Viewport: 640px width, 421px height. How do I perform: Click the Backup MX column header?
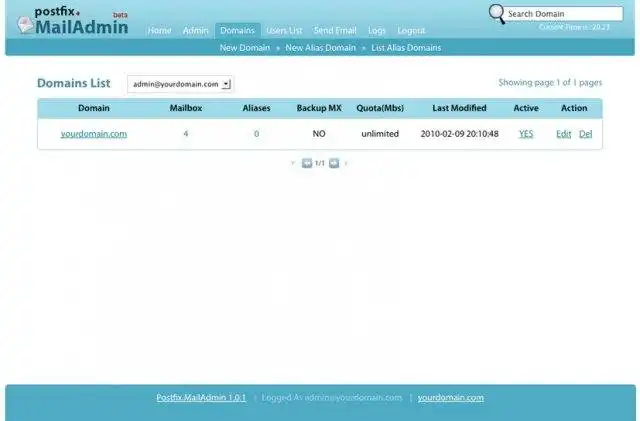[x=319, y=108]
